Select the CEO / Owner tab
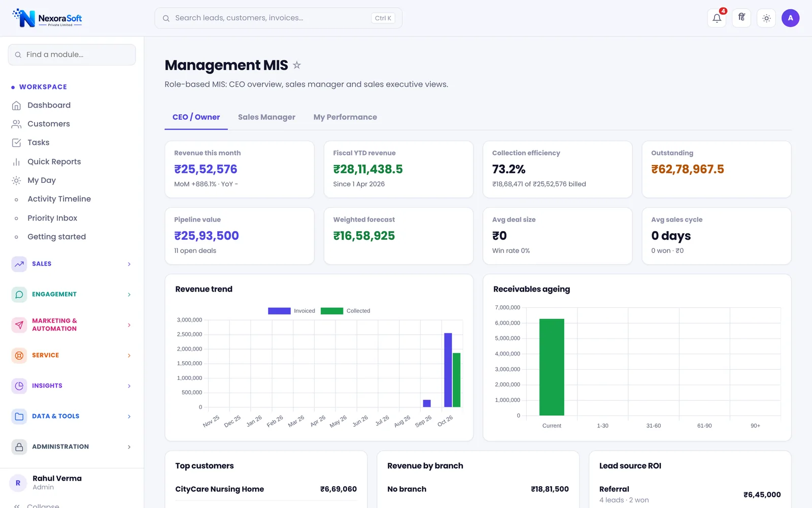812x508 pixels. [196, 117]
